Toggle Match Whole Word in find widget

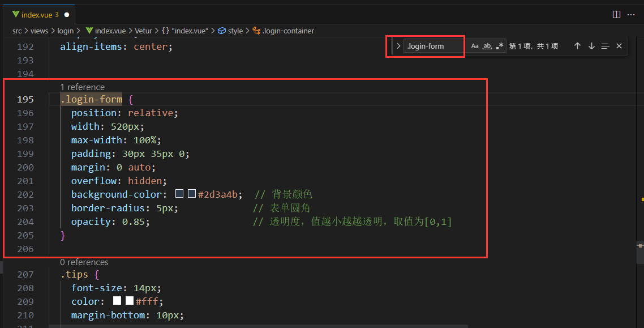[x=487, y=46]
